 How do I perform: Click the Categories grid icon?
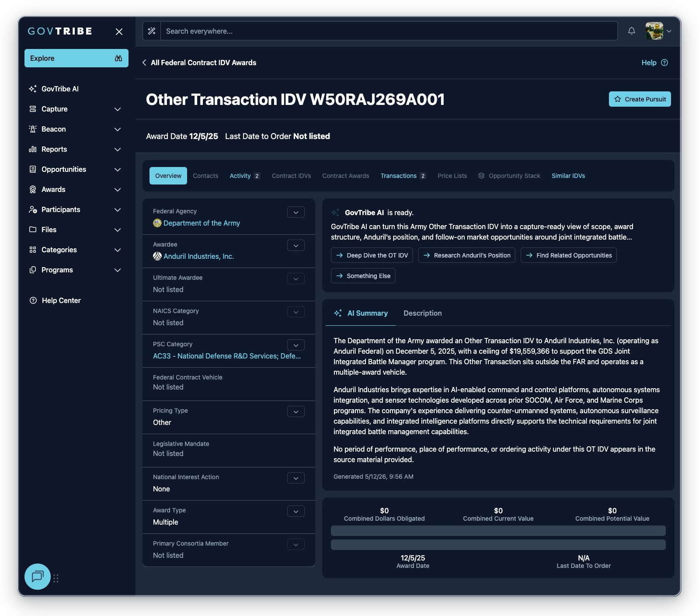[x=33, y=250]
